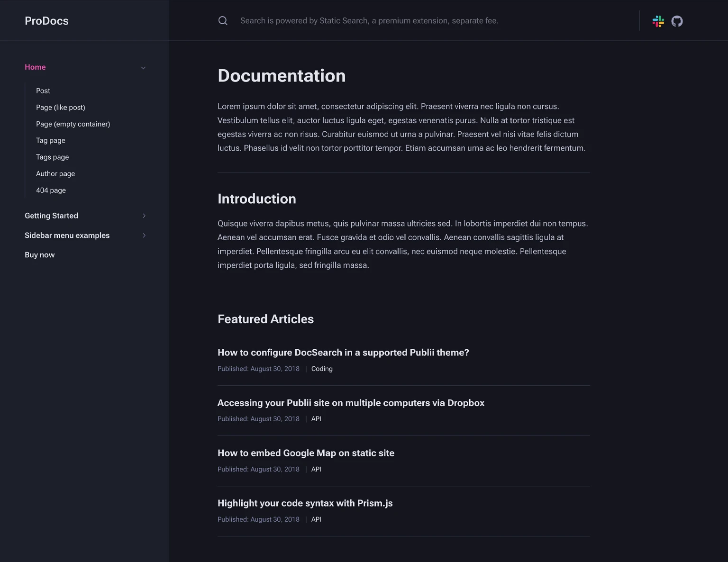This screenshot has height=562, width=728.
Task: Open the Author page link
Action: click(55, 173)
